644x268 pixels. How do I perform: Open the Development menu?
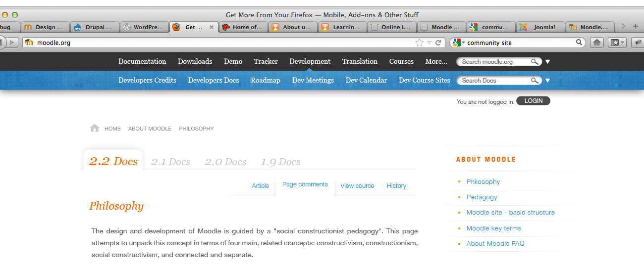point(310,61)
